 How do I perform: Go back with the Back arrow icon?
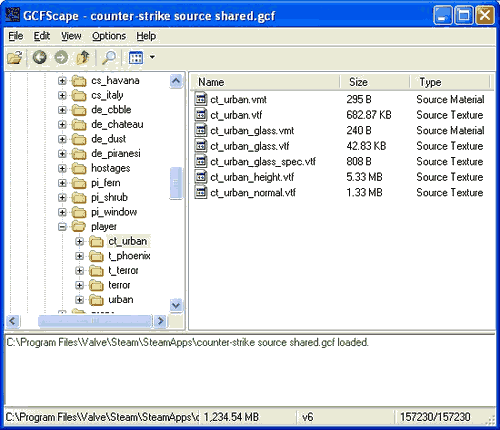pyautogui.click(x=40, y=57)
